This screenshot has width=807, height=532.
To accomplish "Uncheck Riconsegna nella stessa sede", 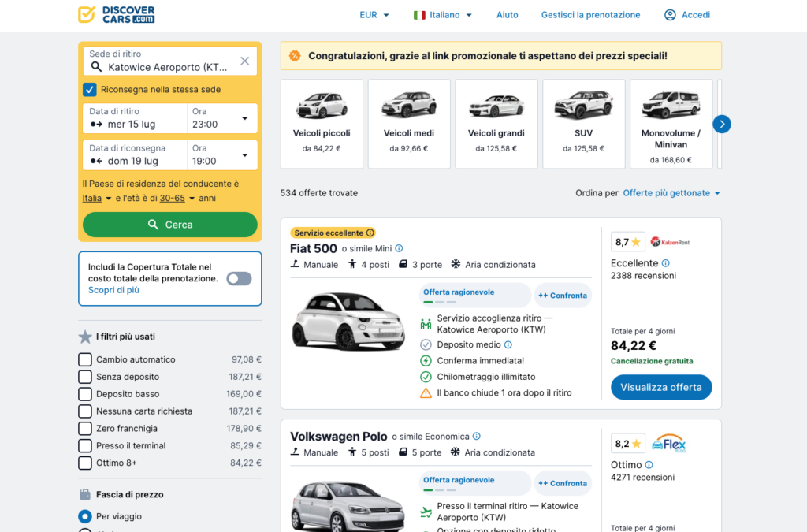I will 90,90.
